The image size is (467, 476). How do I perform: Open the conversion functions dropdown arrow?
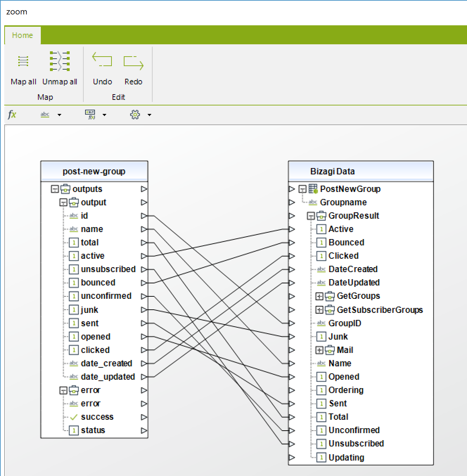(x=104, y=115)
